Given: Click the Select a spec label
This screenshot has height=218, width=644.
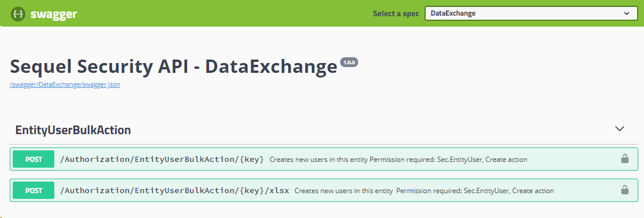Looking at the screenshot, I should pos(396,13).
